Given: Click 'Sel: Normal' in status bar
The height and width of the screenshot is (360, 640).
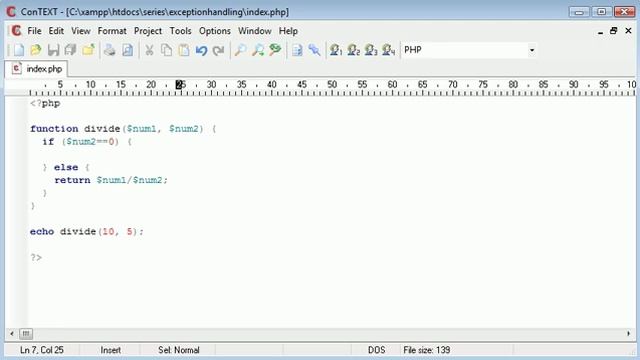Looking at the screenshot, I should 179,350.
